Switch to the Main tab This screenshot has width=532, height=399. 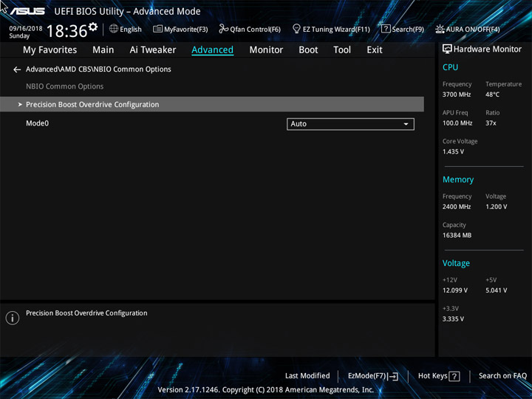(x=103, y=50)
